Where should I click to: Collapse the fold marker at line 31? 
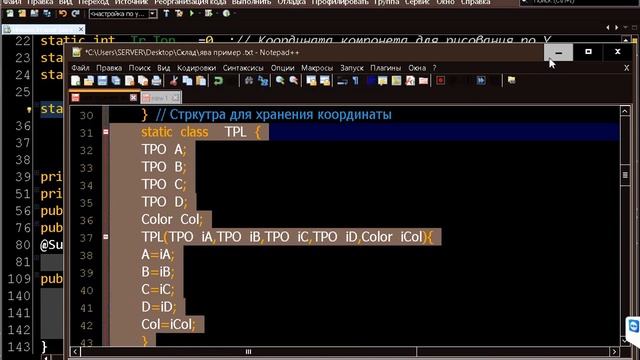[106, 132]
